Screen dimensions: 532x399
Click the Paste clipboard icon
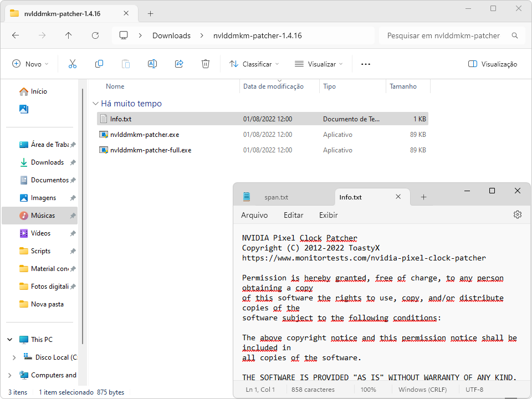(x=126, y=64)
